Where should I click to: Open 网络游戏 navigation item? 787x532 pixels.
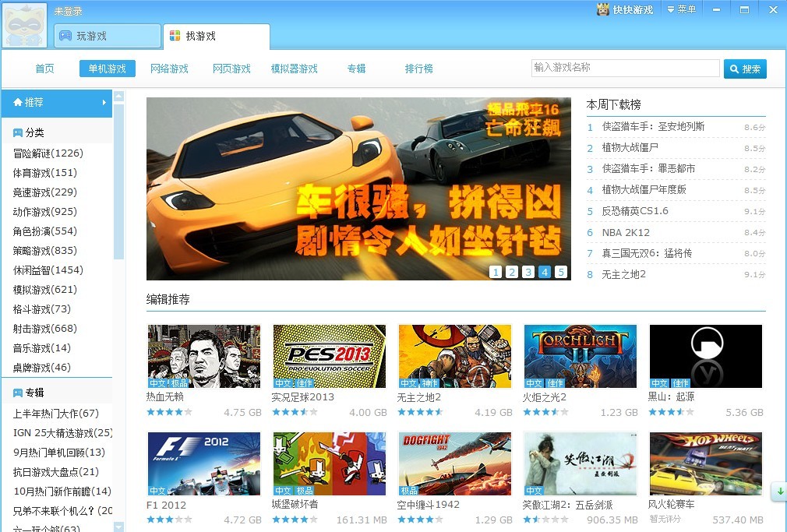point(169,69)
